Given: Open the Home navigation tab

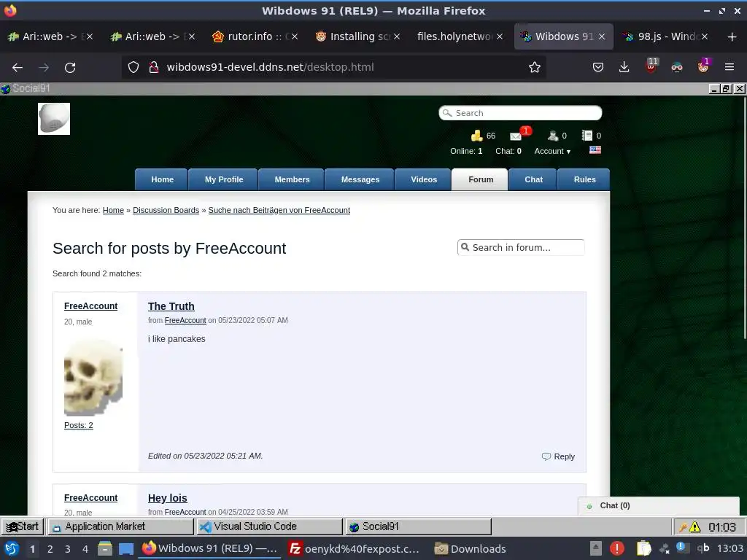Looking at the screenshot, I should coord(162,179).
